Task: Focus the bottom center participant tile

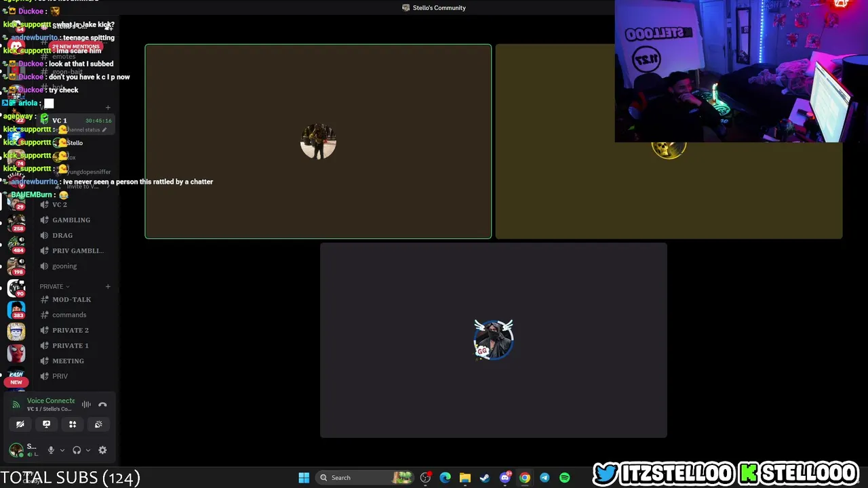Action: (494, 340)
